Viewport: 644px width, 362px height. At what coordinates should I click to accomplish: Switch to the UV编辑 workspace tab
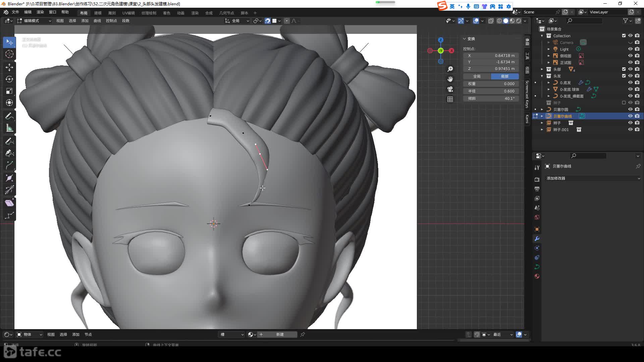[x=128, y=13]
